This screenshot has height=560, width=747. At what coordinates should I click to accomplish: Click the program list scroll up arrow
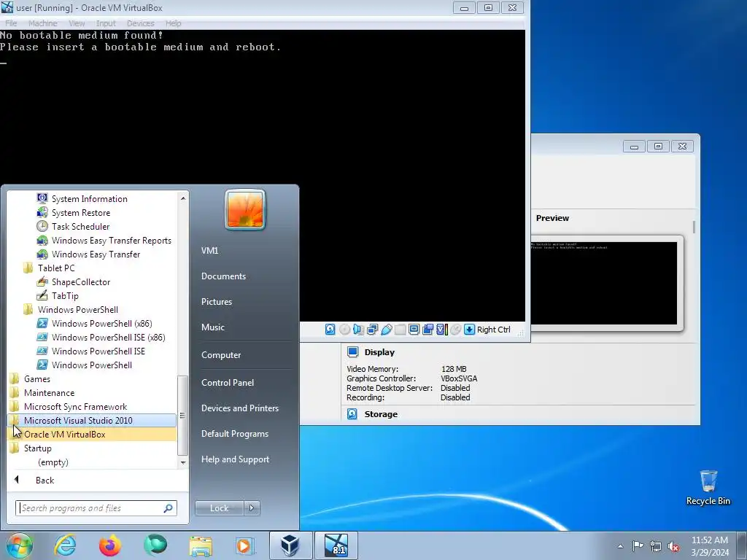(x=183, y=198)
